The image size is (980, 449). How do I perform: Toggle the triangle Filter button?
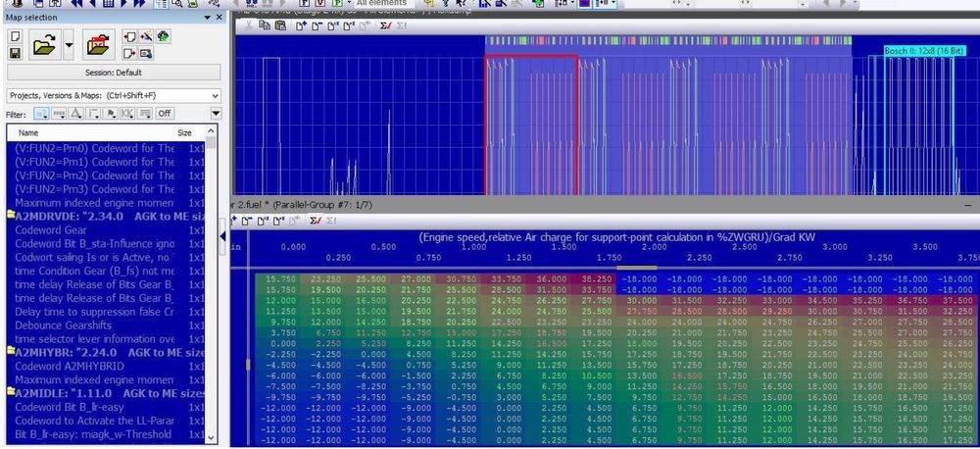click(75, 113)
